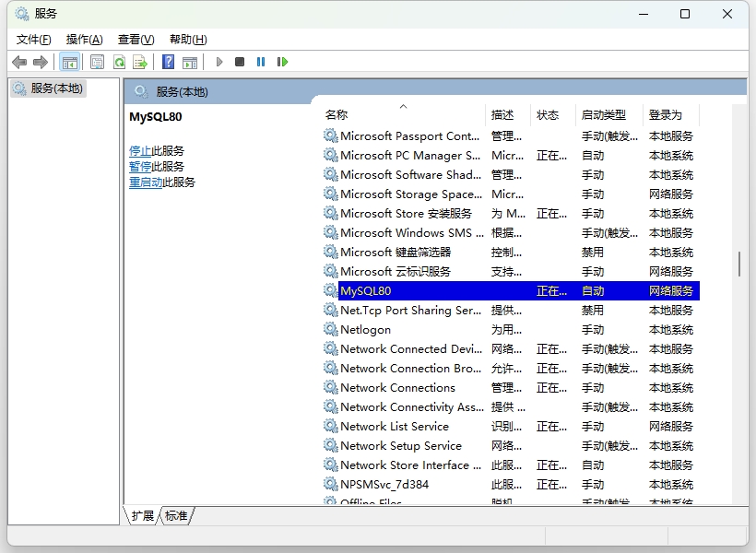Switch to the 标准 tab
This screenshot has height=553, width=756.
coord(176,516)
